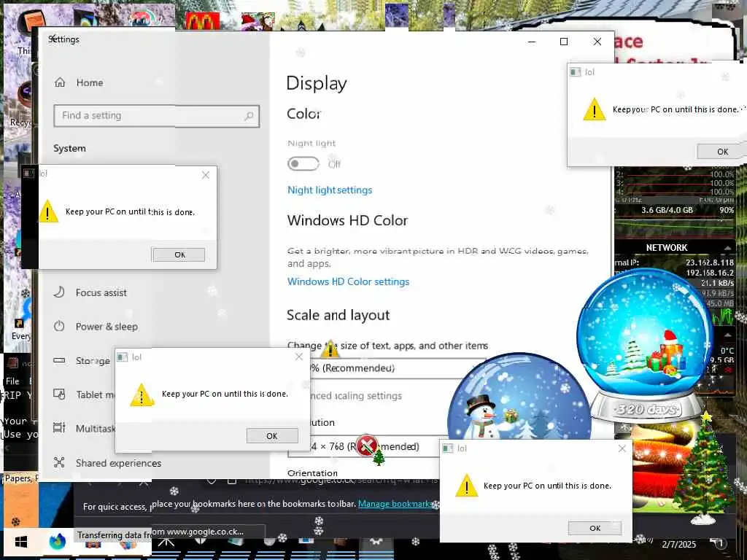The width and height of the screenshot is (747, 560).
Task: Click the snowman snow globe widget
Action: point(519,397)
